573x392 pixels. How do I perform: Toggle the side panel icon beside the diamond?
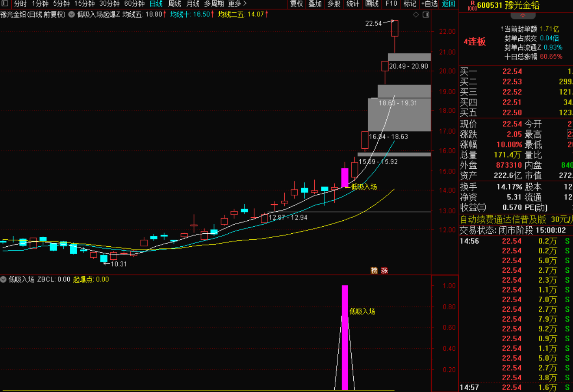tap(426, 15)
